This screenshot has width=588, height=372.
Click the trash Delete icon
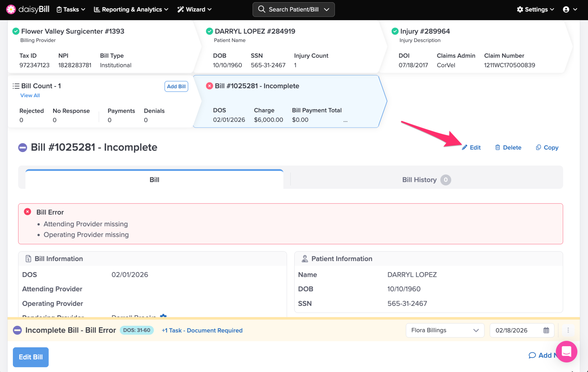[498, 147]
